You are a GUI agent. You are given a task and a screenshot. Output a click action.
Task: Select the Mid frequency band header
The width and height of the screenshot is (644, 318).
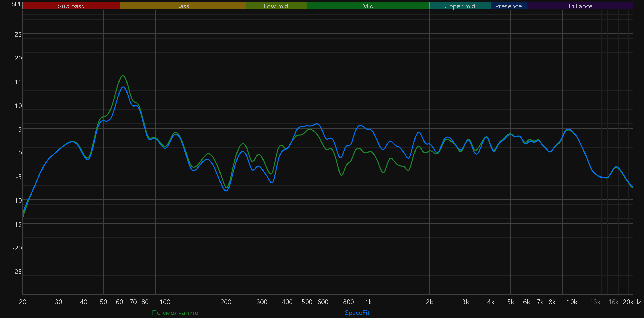pos(368,6)
